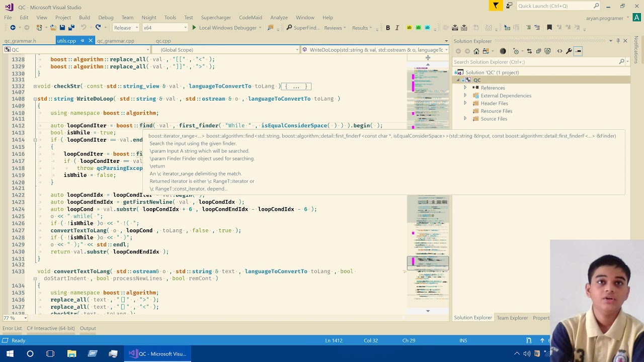644x362 pixels.
Task: Click comment out selected lines icon
Action: click(528, 28)
